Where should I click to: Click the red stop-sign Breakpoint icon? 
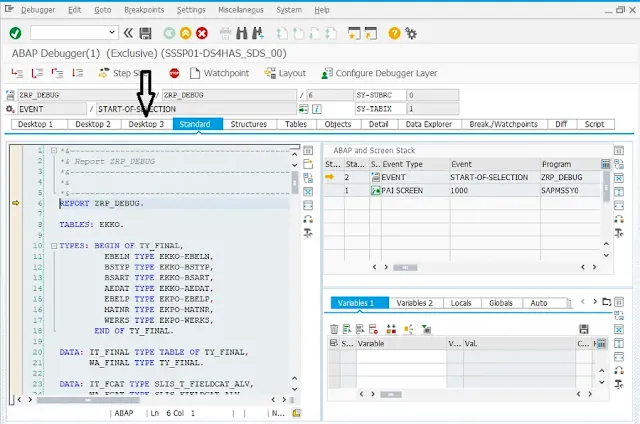point(174,73)
